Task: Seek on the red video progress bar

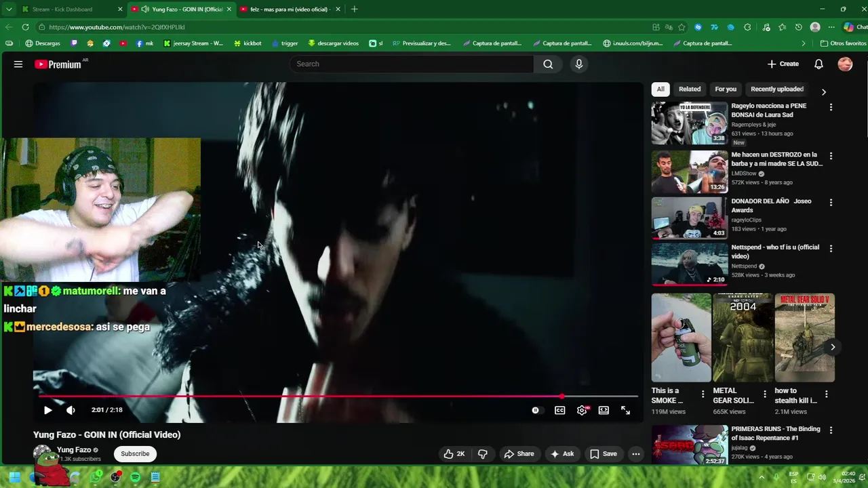Action: [x=338, y=396]
